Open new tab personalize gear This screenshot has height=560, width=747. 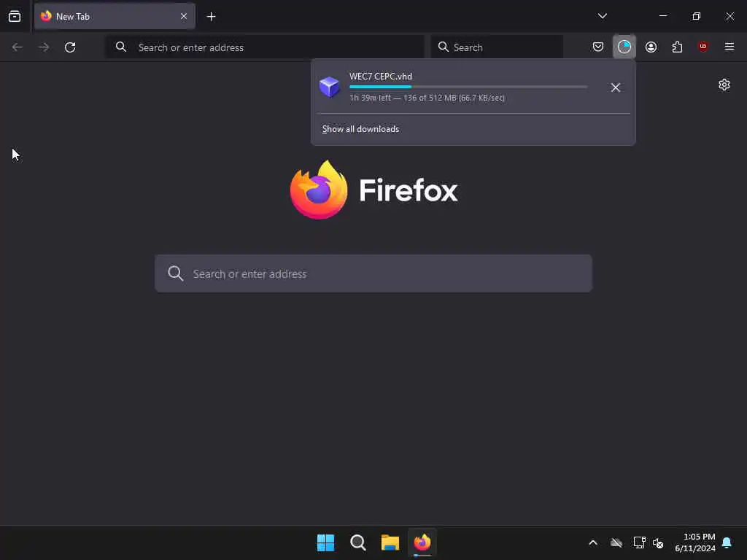coord(724,85)
